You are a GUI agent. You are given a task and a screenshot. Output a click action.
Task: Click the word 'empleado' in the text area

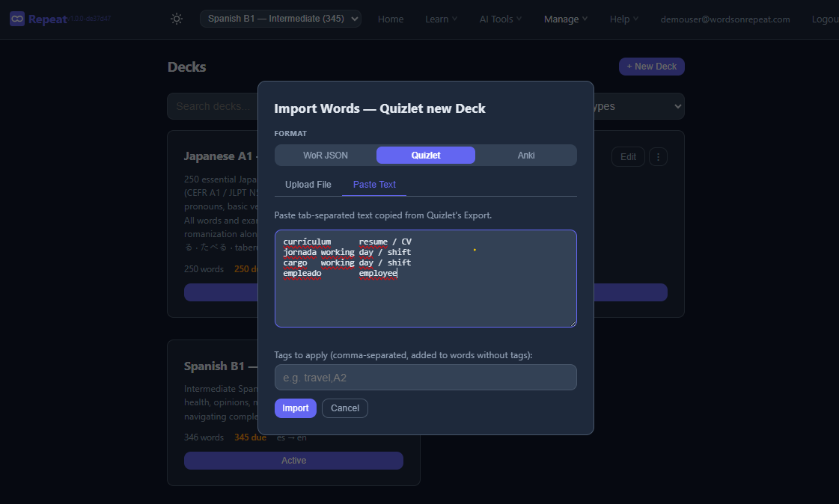[x=302, y=273]
